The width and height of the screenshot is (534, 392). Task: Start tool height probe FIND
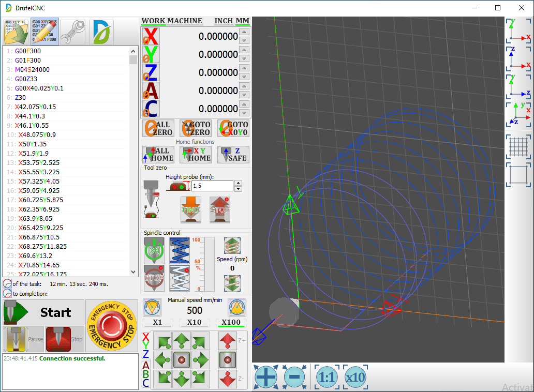[x=191, y=209]
